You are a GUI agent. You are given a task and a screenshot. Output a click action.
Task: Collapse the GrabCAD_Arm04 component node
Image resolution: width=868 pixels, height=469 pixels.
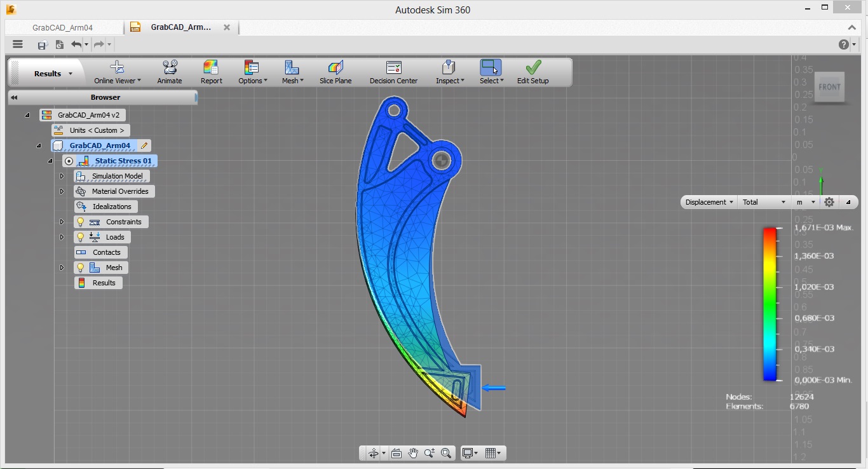[x=39, y=146]
